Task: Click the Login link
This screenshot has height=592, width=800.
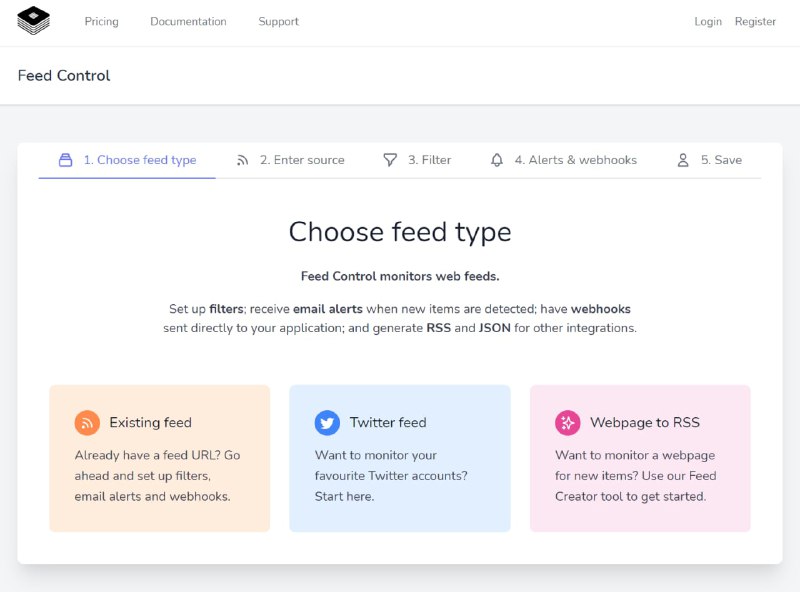Action: [708, 21]
